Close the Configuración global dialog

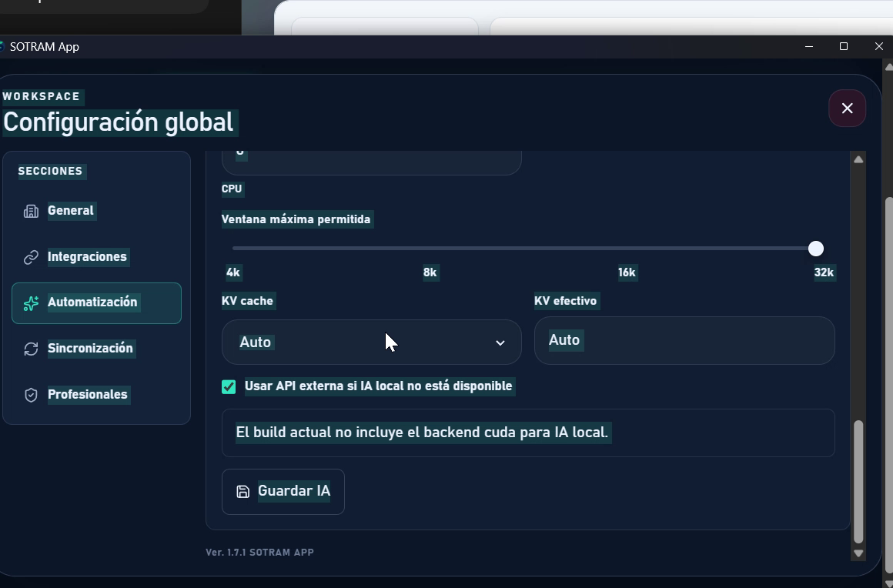pos(847,109)
